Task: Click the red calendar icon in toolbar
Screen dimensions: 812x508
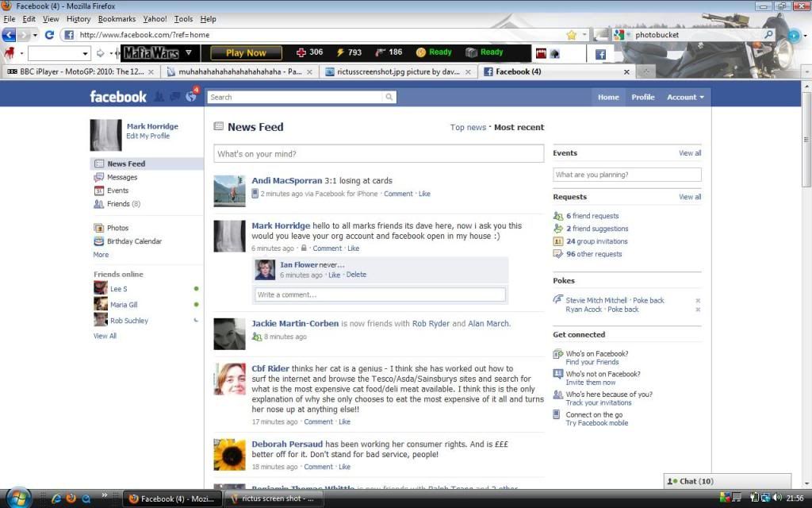Action: (541, 53)
